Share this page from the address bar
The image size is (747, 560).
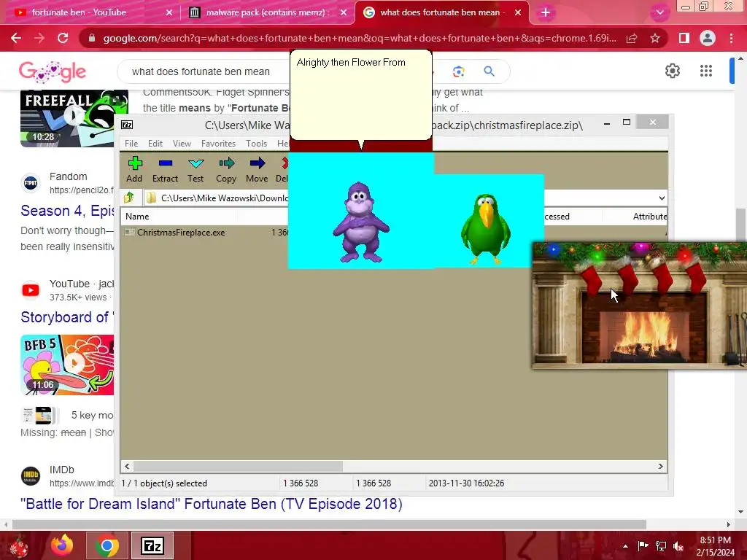(632, 38)
